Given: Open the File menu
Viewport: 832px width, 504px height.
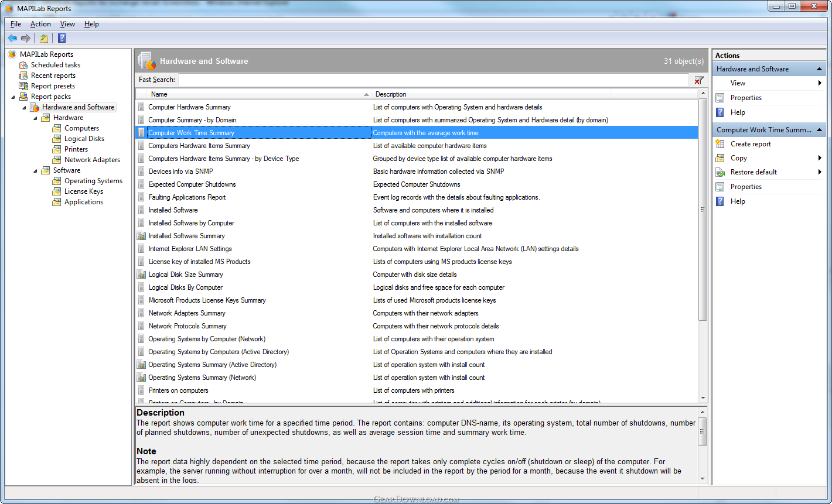Looking at the screenshot, I should pyautogui.click(x=16, y=24).
